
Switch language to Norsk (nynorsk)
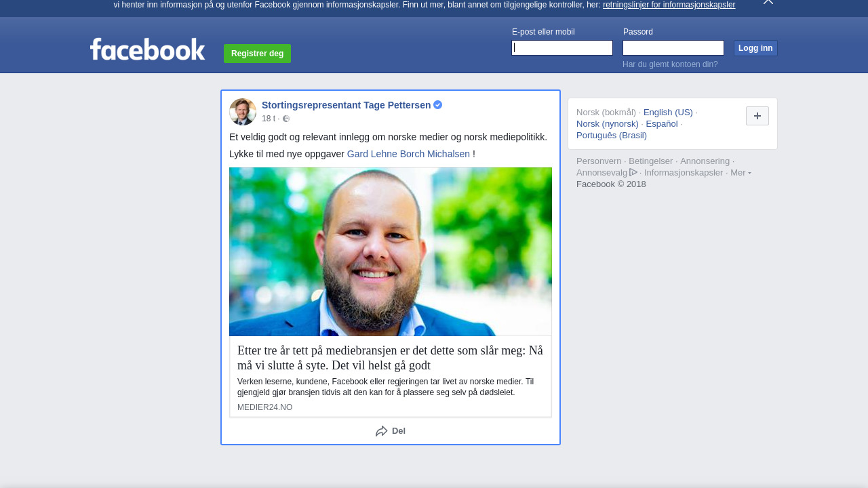tap(608, 123)
